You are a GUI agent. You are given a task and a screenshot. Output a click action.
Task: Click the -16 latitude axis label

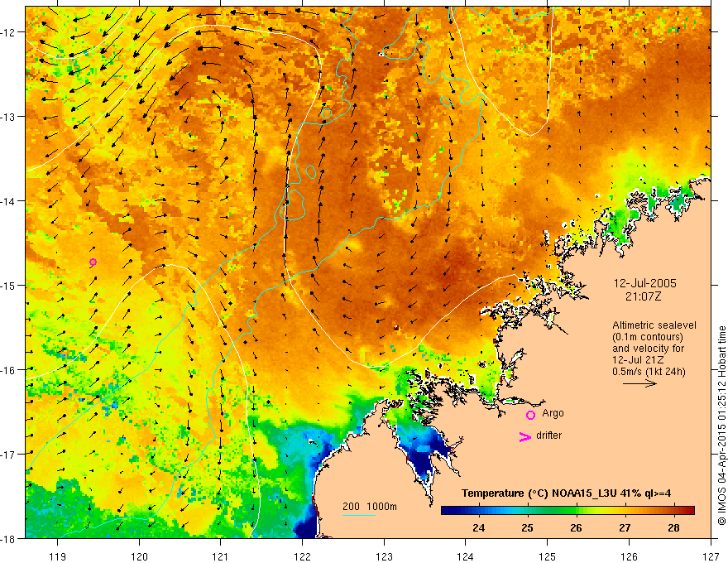click(x=9, y=370)
